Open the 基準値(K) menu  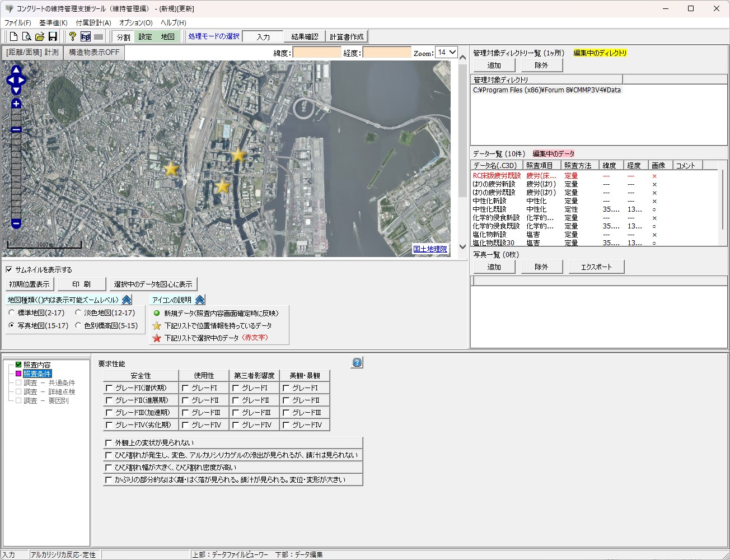click(x=53, y=23)
